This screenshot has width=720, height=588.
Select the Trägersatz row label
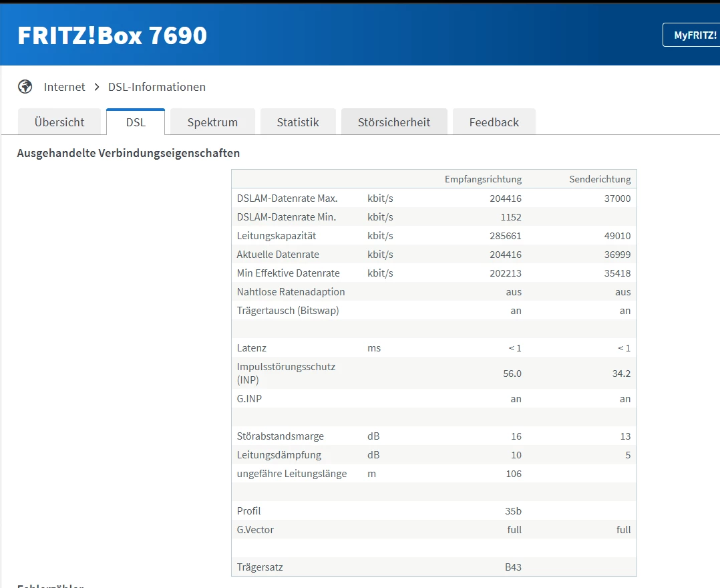tap(260, 567)
